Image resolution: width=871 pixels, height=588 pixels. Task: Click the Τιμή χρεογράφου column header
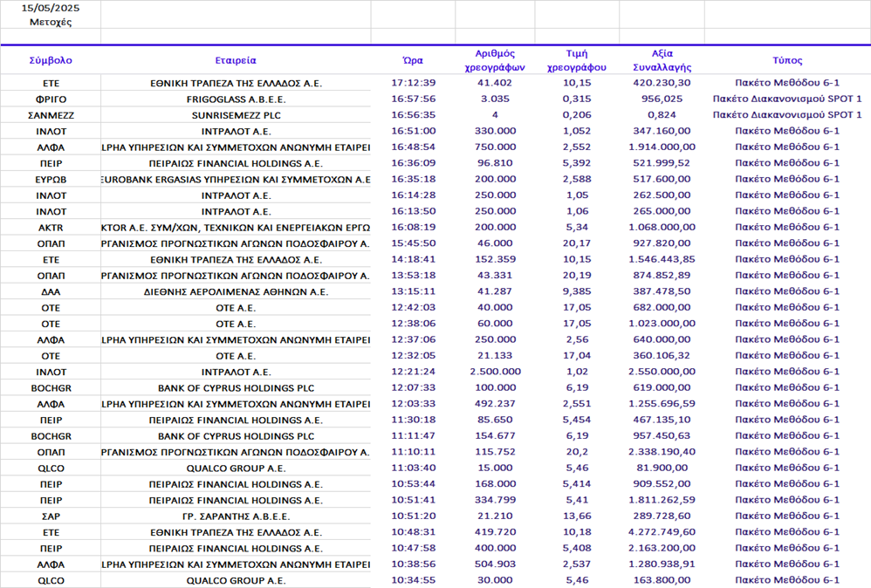pyautogui.click(x=577, y=60)
